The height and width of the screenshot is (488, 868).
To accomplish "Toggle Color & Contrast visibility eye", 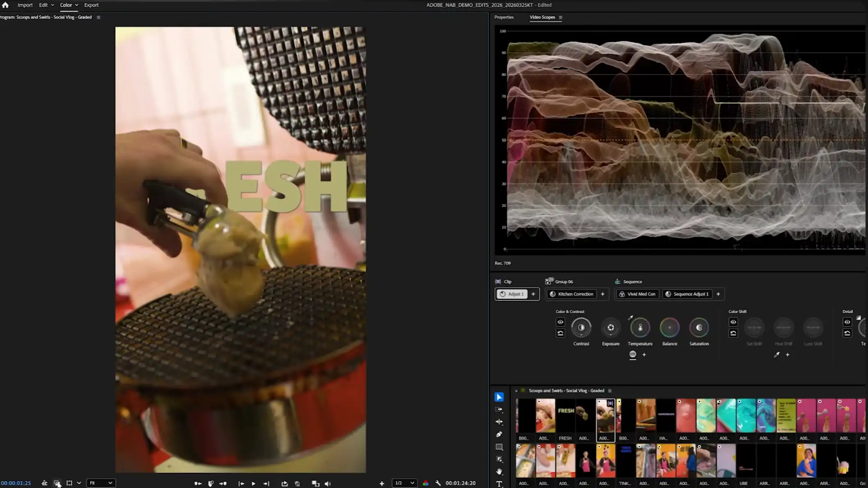I will [560, 322].
